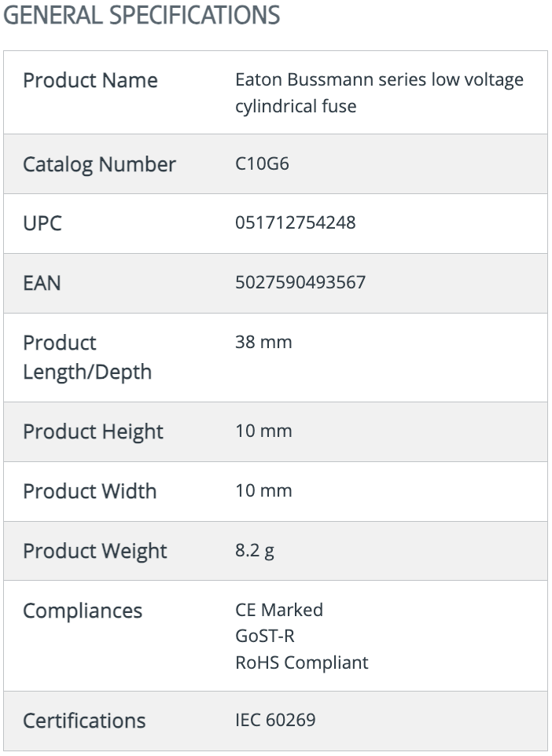The height and width of the screenshot is (756, 552).
Task: Select the GoST-R compliance entry
Action: [265, 636]
